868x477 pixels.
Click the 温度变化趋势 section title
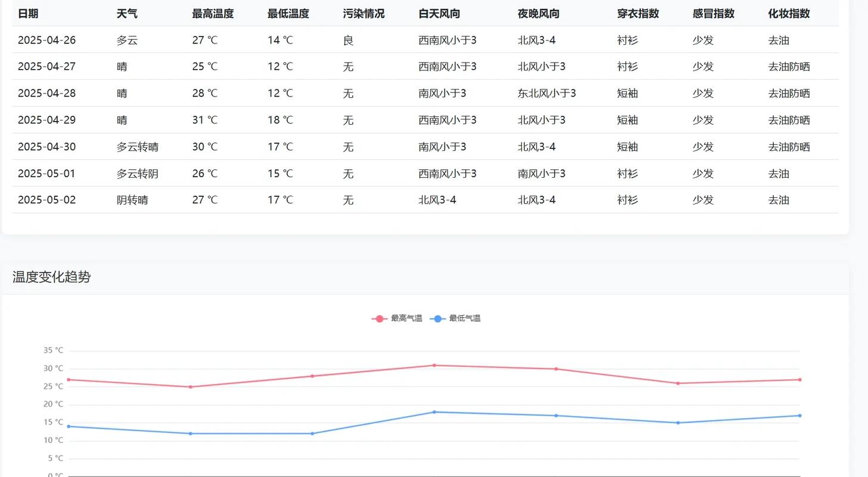pyautogui.click(x=51, y=277)
